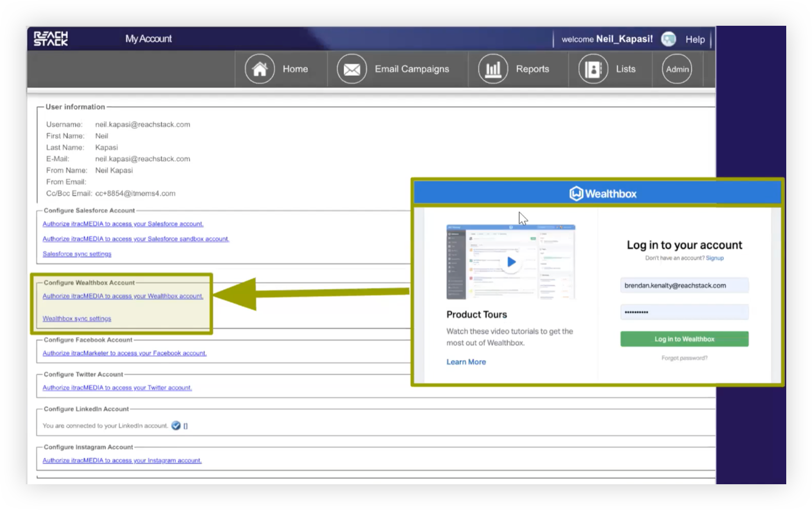
Task: Select the Home menu label
Action: pos(295,69)
